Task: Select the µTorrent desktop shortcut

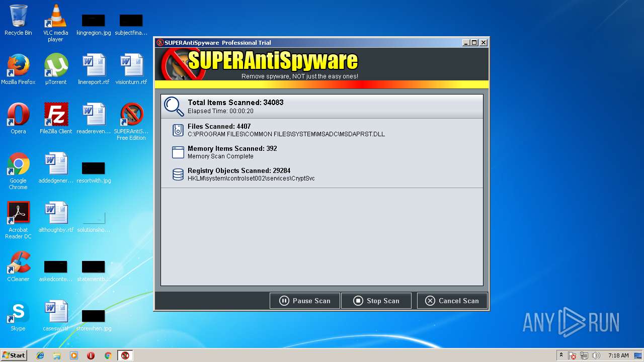Action: 56,69
